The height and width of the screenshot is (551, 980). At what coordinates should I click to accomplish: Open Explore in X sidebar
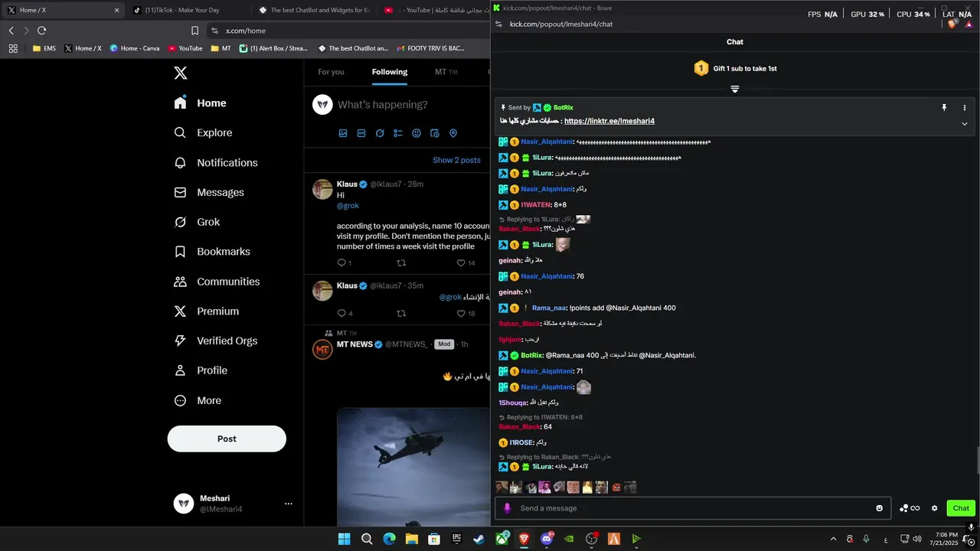pyautogui.click(x=203, y=132)
